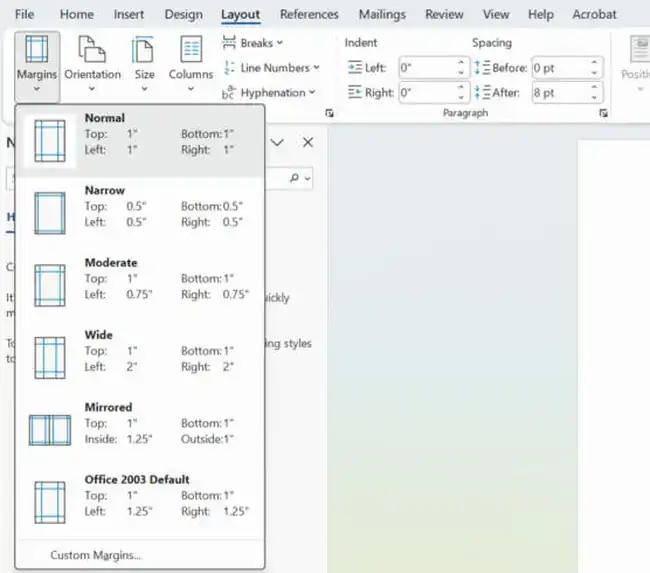
Task: Open Custom Margins dialog
Action: coord(140,555)
